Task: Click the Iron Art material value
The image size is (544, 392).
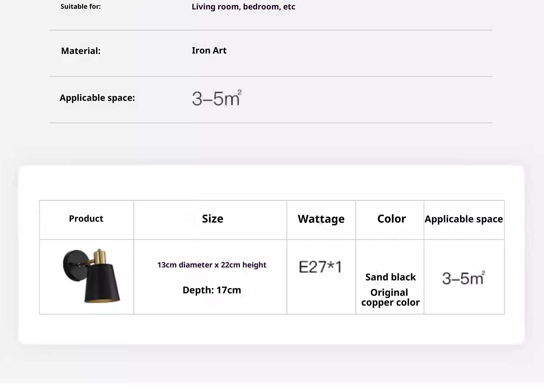Action: click(209, 51)
